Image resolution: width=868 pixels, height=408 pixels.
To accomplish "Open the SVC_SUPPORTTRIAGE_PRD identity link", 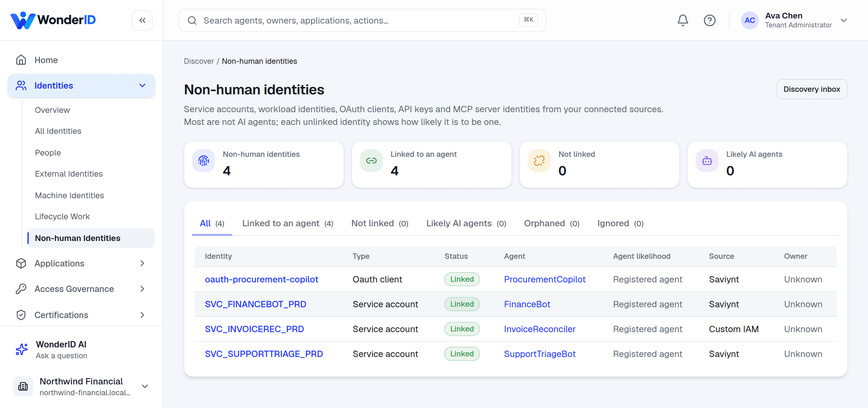I will 264,354.
